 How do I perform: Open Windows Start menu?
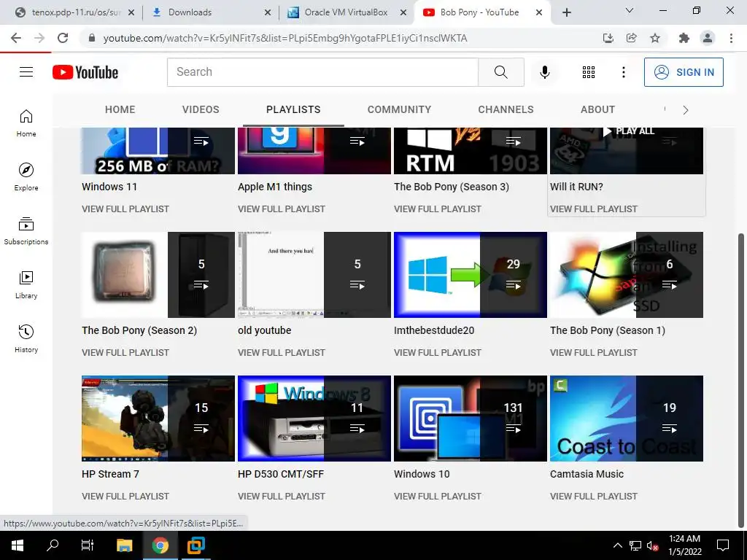pyautogui.click(x=18, y=545)
